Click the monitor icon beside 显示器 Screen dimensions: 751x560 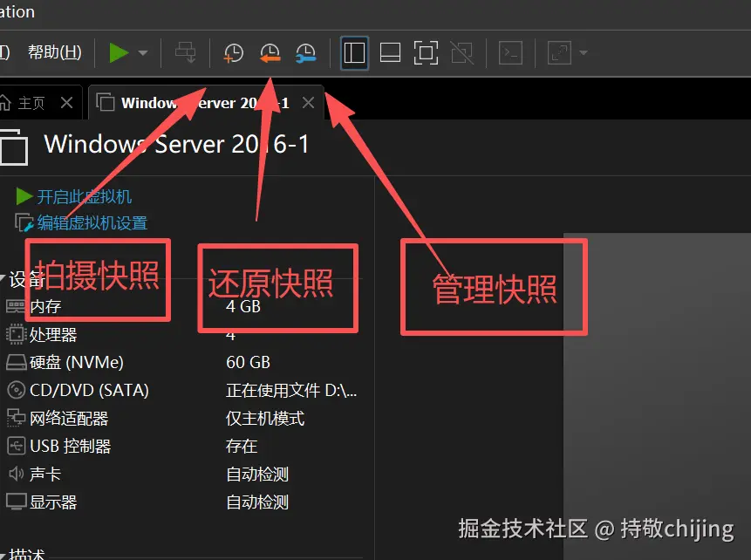coord(16,502)
